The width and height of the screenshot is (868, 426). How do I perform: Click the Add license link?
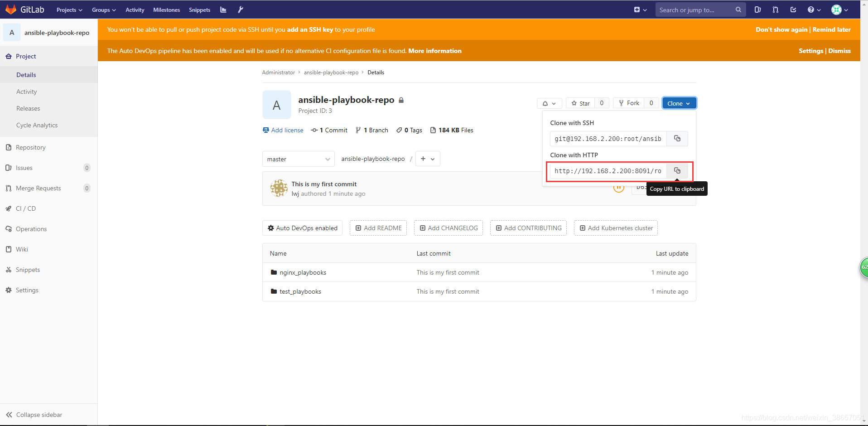tap(283, 130)
